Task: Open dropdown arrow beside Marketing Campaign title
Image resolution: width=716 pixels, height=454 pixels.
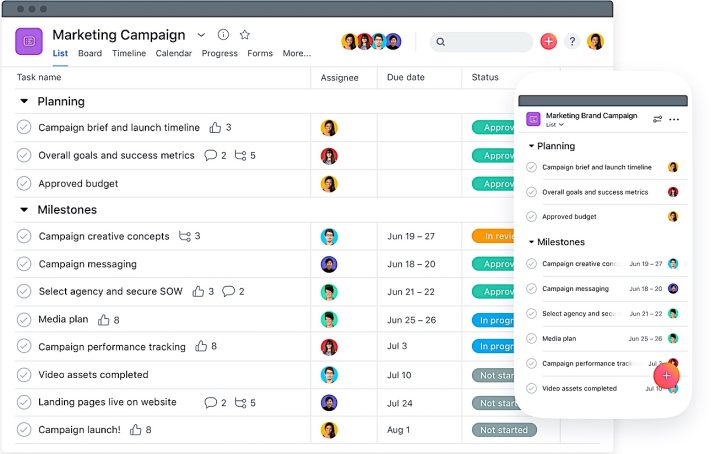Action: click(201, 35)
